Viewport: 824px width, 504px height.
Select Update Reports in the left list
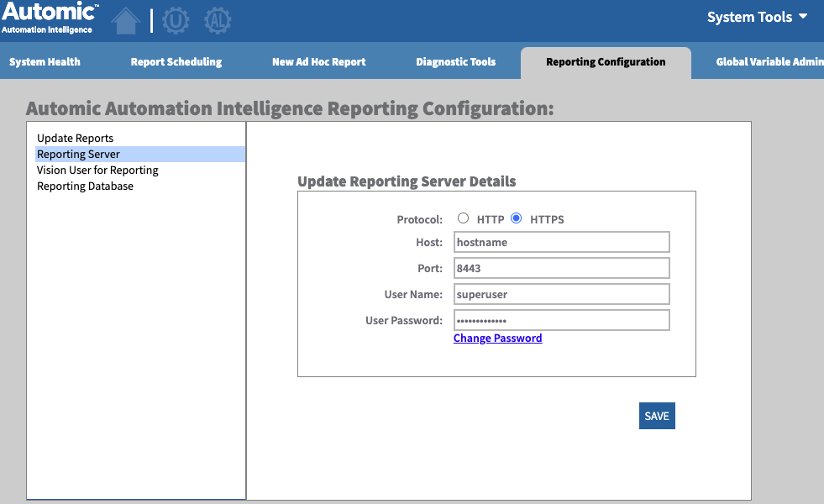[75, 138]
